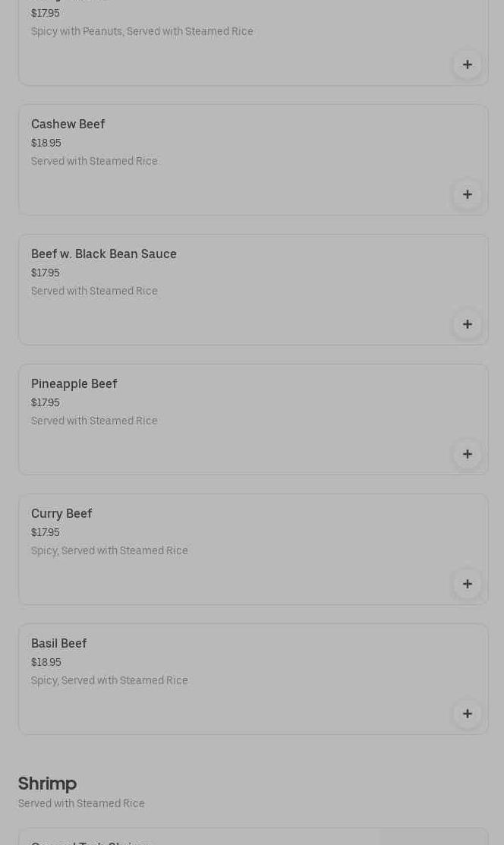Add the Spicy with Peanuts dish via plus
The height and width of the screenshot is (845, 504).
tap(468, 65)
